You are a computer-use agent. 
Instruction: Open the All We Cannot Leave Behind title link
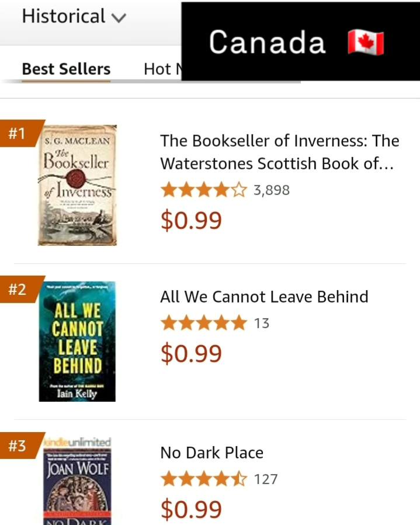point(264,297)
